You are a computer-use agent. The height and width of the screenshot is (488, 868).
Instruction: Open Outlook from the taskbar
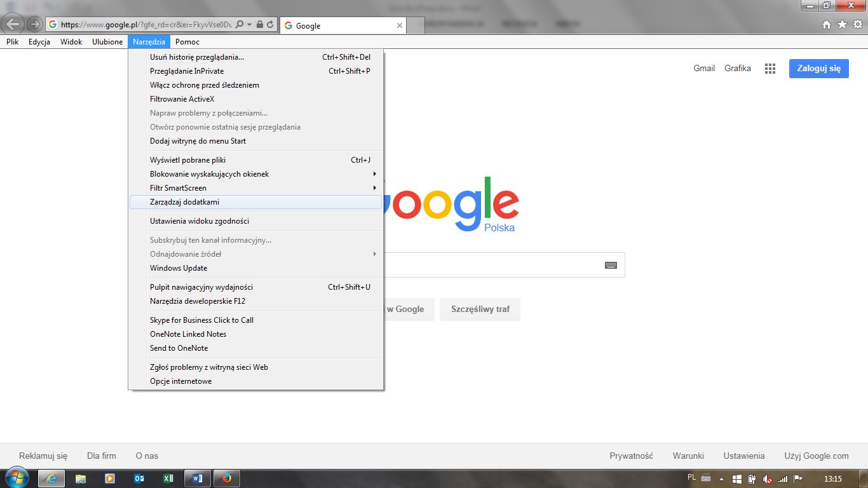139,478
